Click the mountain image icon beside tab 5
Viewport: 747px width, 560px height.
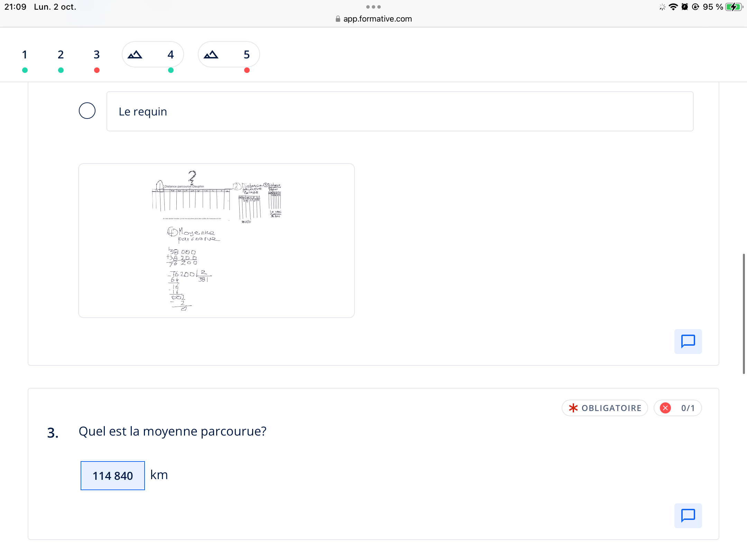click(211, 55)
